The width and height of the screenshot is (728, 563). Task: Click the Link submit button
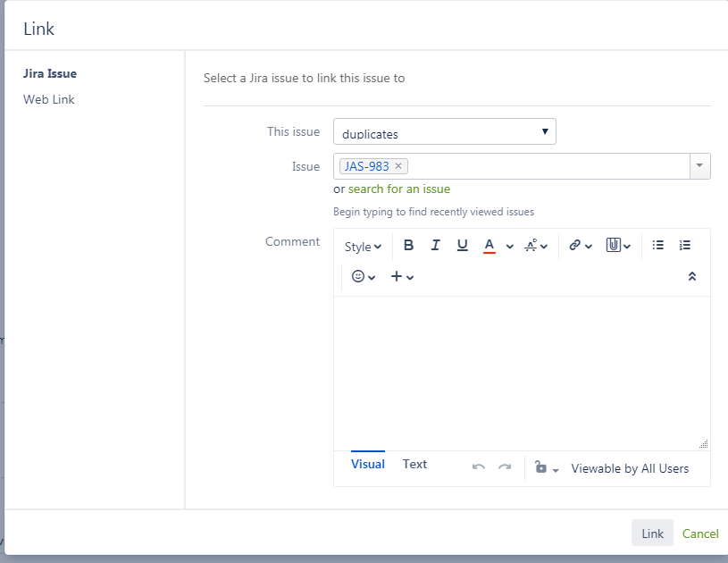tap(652, 534)
